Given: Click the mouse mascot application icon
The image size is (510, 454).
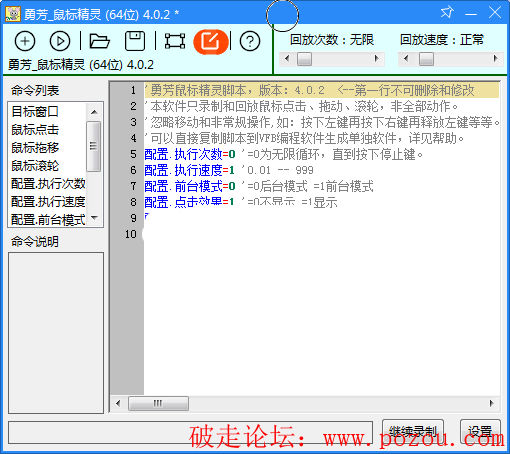Looking at the screenshot, I should pos(13,14).
